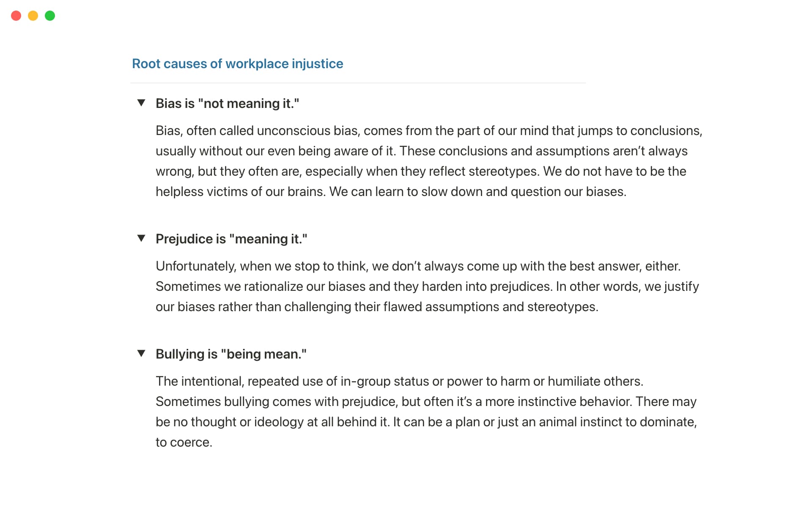This screenshot has height=508, width=812.
Task: Close the window with the red button
Action: [16, 16]
